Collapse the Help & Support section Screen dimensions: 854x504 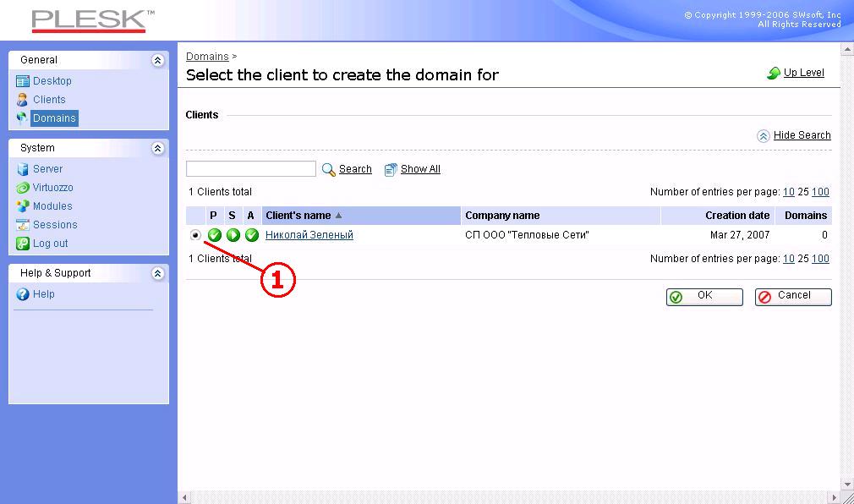click(x=157, y=273)
